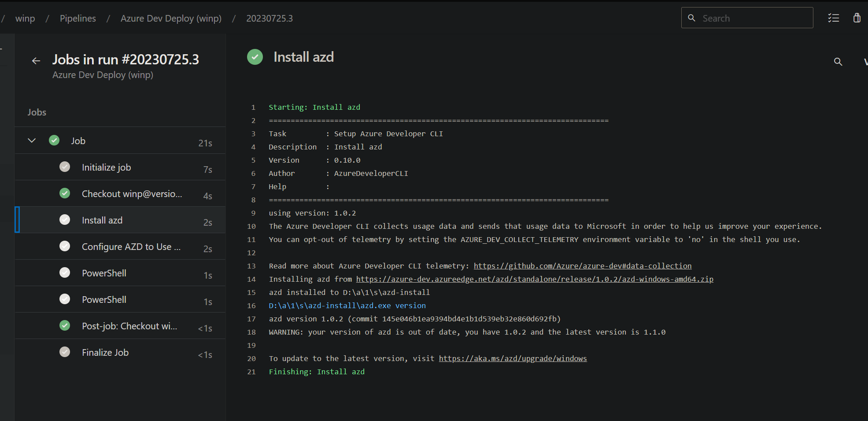
Task: Click the Checkout winp step status icon
Action: click(x=65, y=193)
